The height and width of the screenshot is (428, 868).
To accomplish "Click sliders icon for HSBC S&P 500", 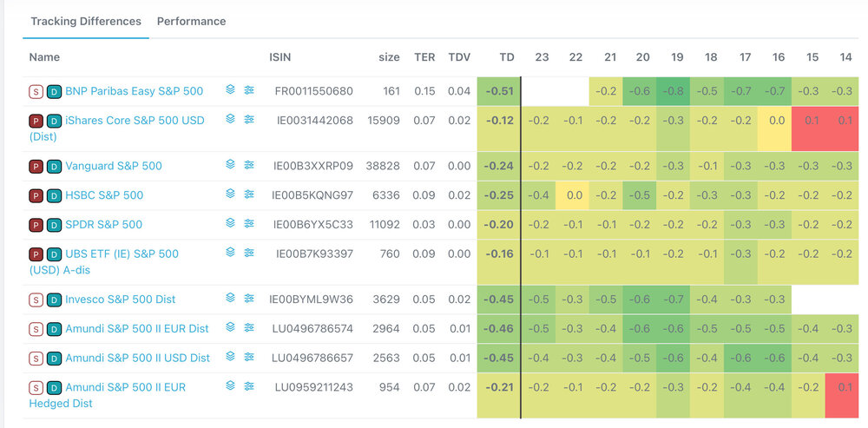I will 249,194.
